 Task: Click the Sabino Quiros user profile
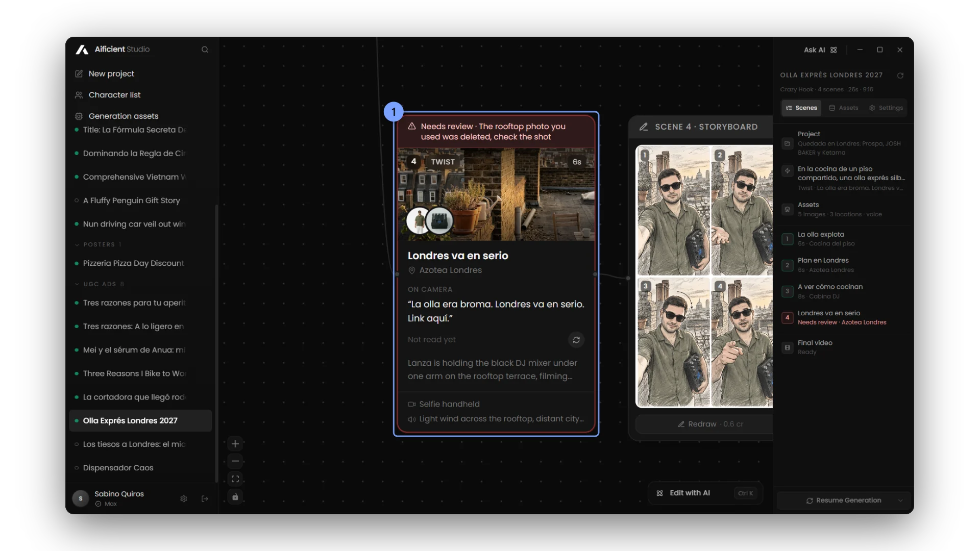pos(120,498)
